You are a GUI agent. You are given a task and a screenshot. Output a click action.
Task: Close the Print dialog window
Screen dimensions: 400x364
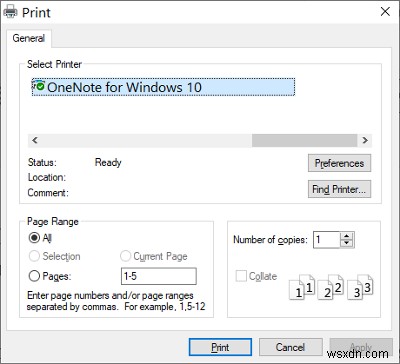point(385,12)
